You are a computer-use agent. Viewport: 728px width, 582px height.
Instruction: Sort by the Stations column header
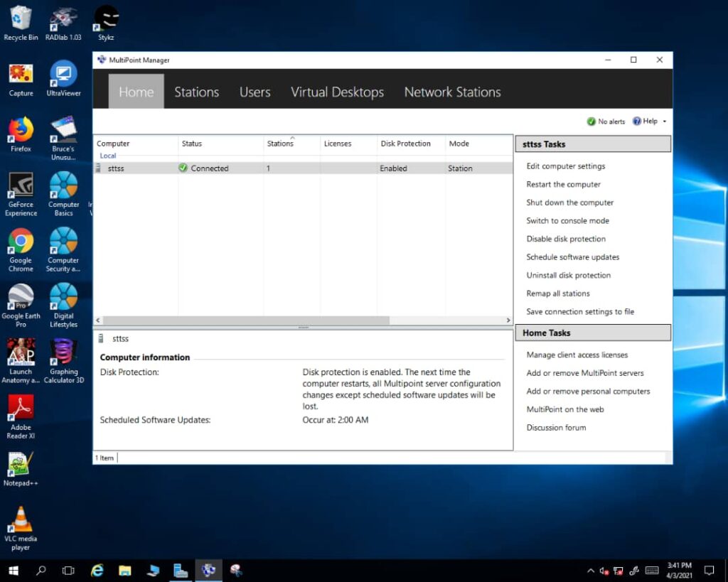coord(291,144)
